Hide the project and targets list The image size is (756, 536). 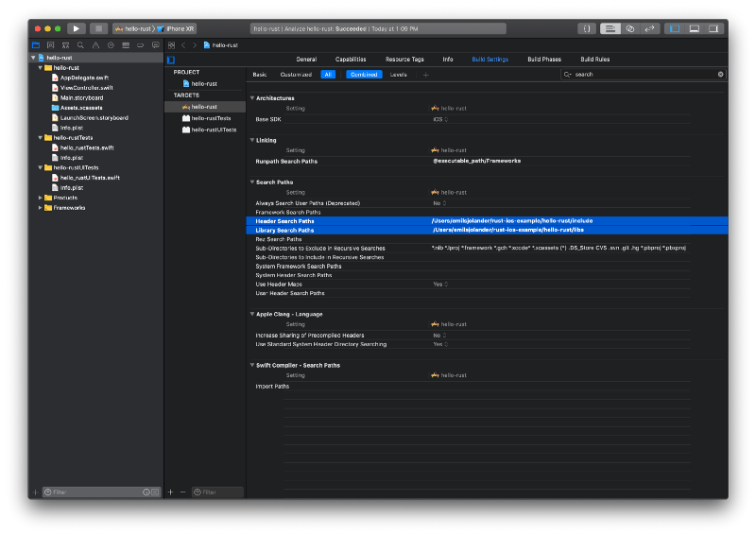coord(171,60)
